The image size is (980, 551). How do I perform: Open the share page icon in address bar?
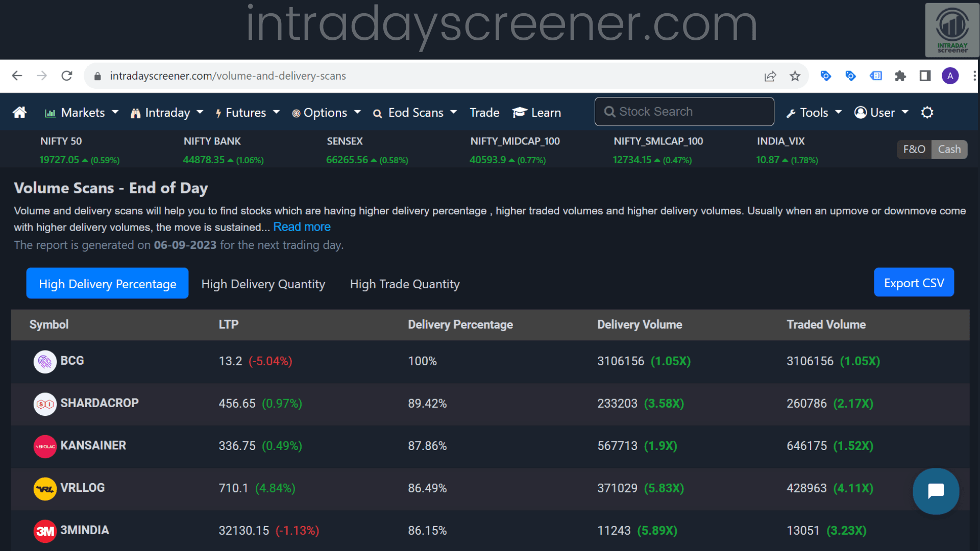click(x=770, y=76)
